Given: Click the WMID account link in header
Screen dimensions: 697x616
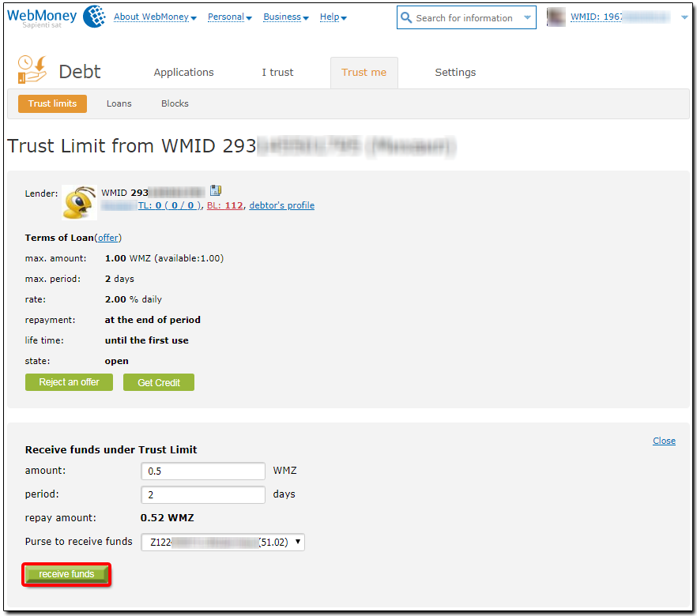Looking at the screenshot, I should coord(620,17).
